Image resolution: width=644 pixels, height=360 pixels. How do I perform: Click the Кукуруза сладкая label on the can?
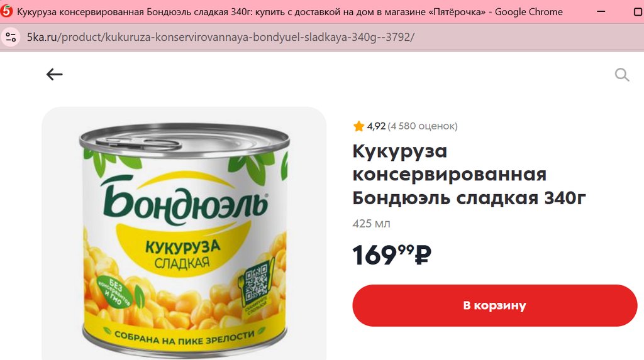pos(183,254)
